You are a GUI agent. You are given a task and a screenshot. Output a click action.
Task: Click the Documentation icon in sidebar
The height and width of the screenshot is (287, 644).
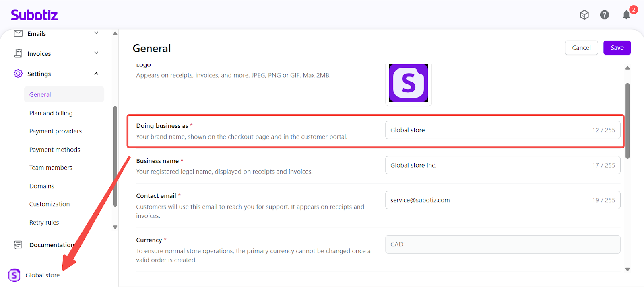[18, 245]
